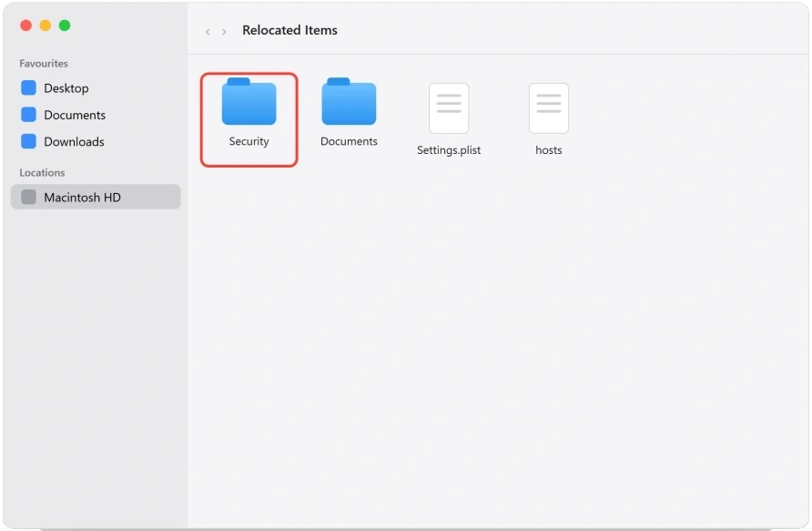Select the Settings.plist file icon
This screenshot has width=812, height=531.
[449, 108]
